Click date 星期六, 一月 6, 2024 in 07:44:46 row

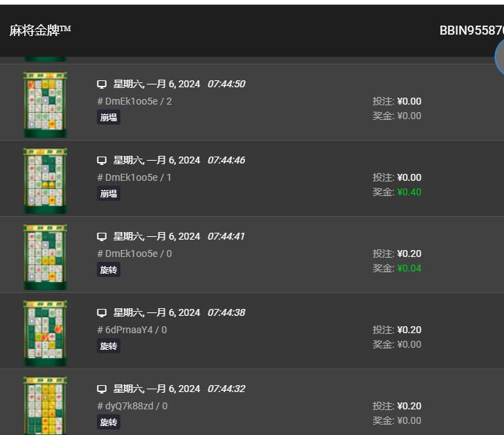[x=156, y=160]
